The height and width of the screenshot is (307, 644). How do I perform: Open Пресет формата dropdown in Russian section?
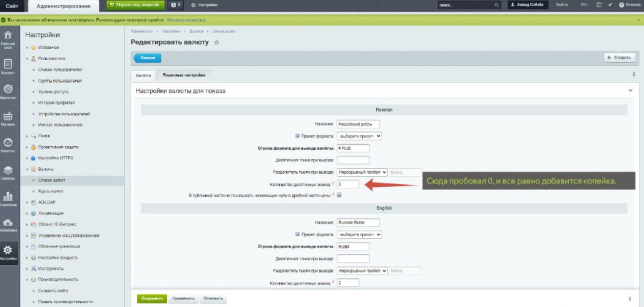coord(359,135)
